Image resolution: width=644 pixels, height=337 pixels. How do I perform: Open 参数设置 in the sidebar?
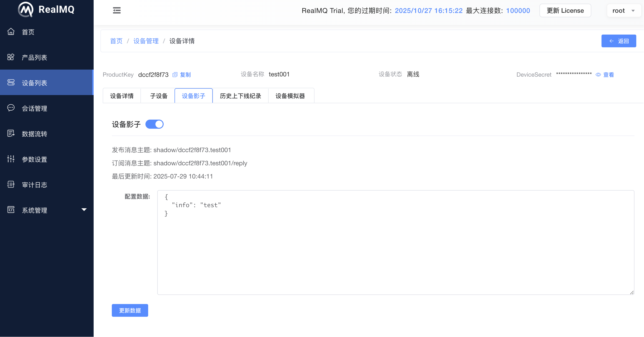point(47,159)
